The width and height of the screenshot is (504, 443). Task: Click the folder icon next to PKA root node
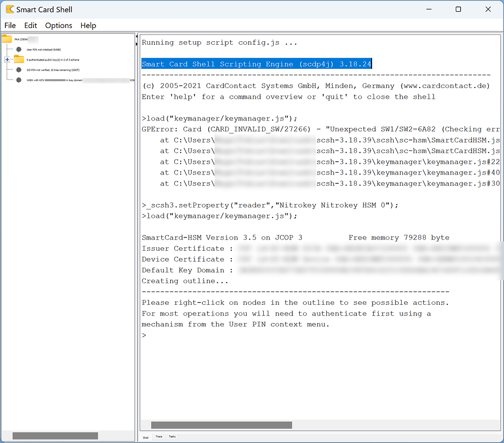click(x=6, y=38)
